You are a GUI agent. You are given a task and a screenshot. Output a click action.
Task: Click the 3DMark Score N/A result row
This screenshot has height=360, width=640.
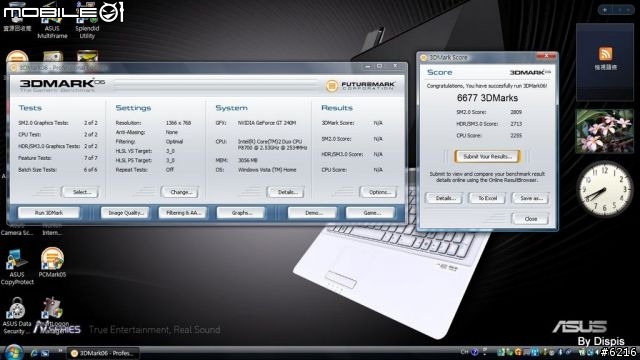(352, 123)
